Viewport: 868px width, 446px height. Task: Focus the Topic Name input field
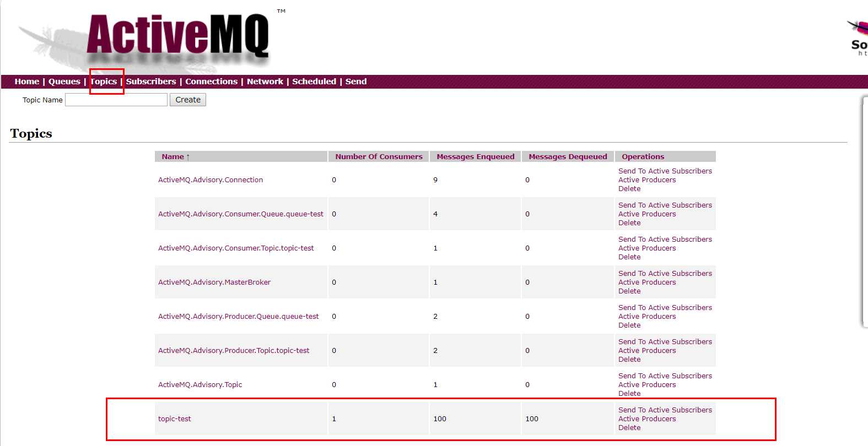pyautogui.click(x=116, y=100)
